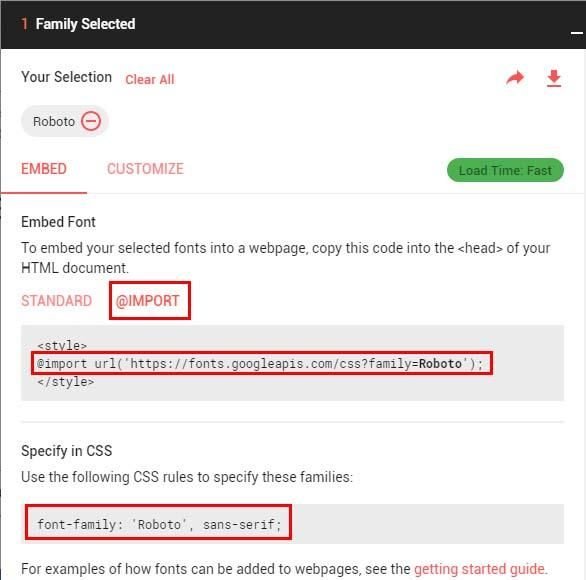Select the EMBED tab
Viewport: 586px width, 580px height.
44,169
